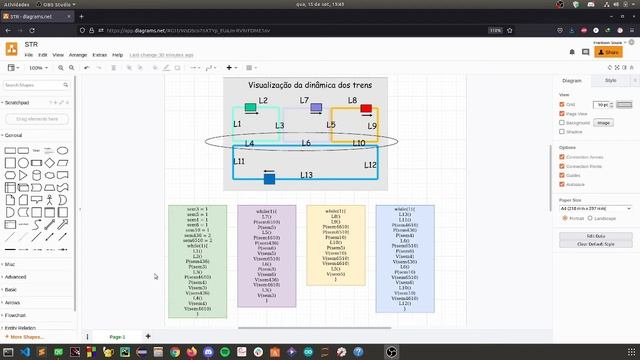The width and height of the screenshot is (640, 360).
Task: Open the Paper Size A4 dropdown
Action: pyautogui.click(x=596, y=209)
